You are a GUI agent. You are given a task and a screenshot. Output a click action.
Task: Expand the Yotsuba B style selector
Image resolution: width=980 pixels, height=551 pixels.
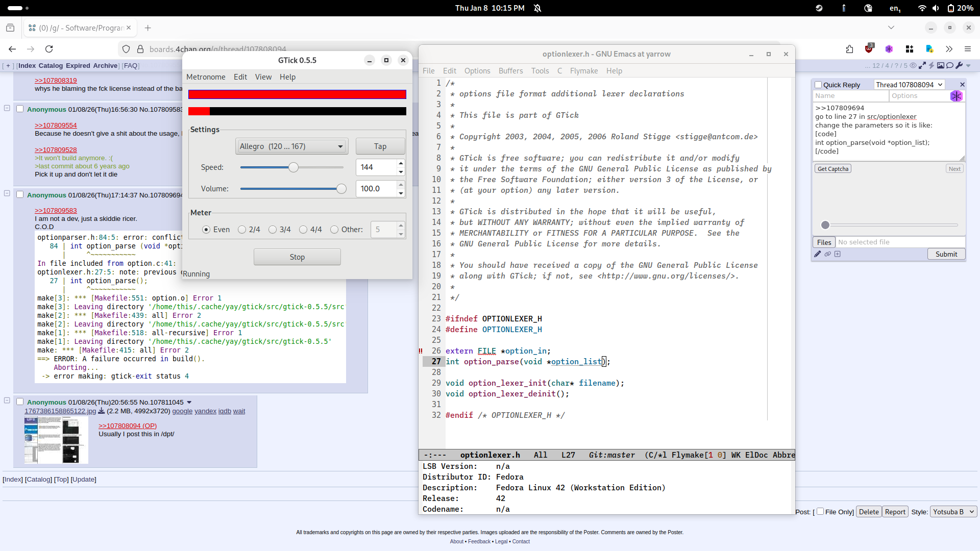pyautogui.click(x=953, y=512)
